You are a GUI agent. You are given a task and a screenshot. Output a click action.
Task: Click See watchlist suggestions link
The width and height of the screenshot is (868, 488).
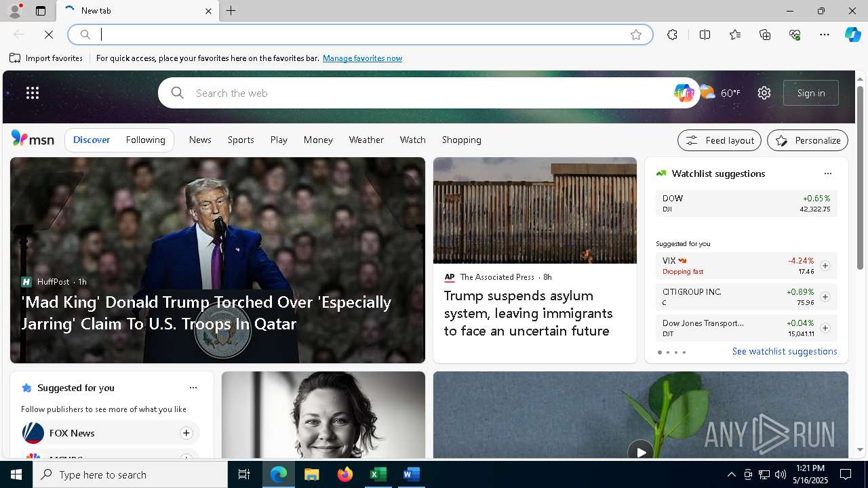(x=785, y=351)
